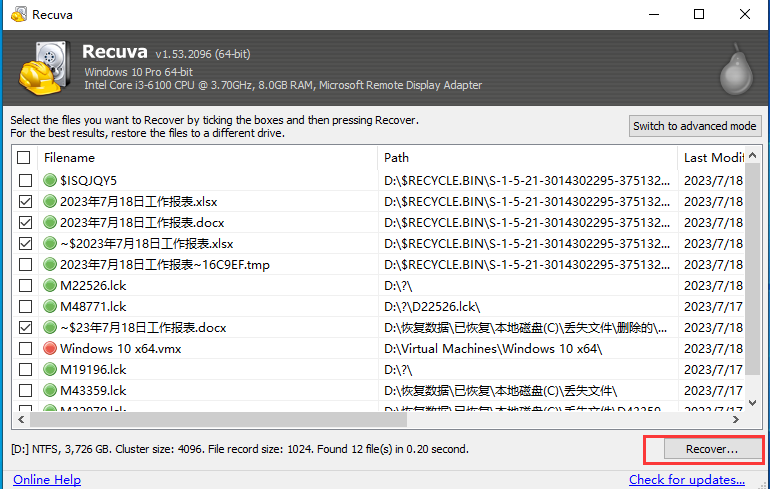Tick checkbox for Windows 10 x64.vmx

(26, 349)
